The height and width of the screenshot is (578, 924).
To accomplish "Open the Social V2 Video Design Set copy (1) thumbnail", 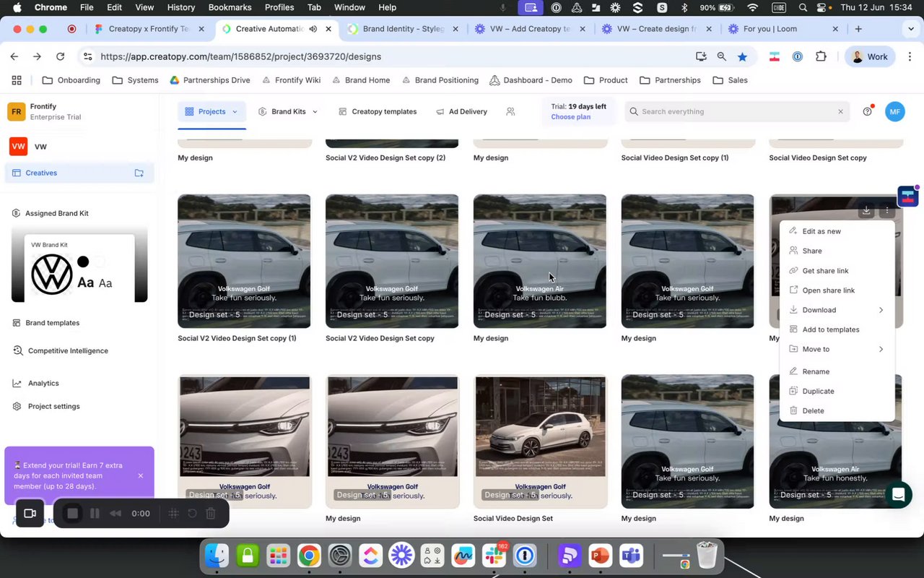I will click(244, 261).
